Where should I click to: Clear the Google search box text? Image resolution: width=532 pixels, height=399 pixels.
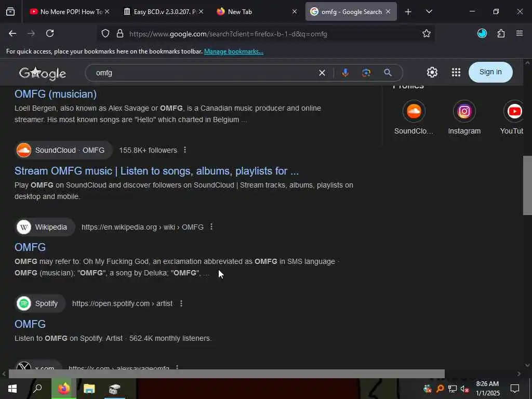pos(322,73)
